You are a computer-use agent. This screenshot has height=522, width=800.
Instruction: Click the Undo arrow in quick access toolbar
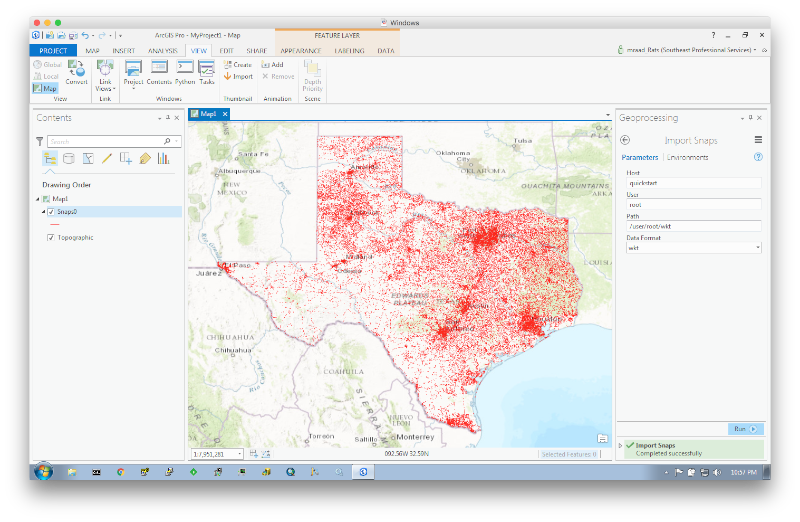85,35
